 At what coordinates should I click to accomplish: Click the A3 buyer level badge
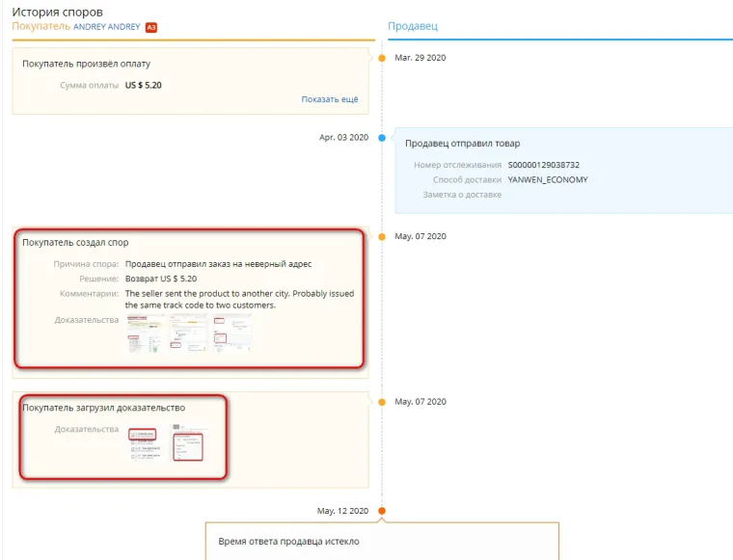151,27
